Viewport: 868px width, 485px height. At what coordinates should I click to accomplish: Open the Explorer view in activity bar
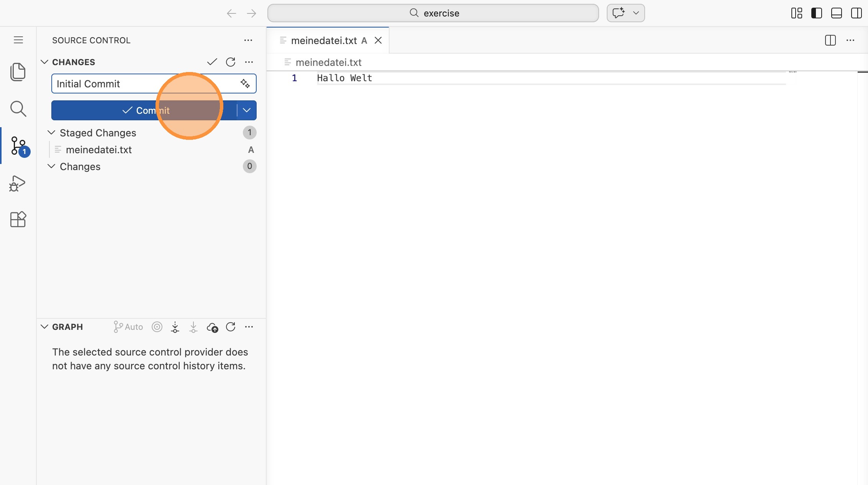point(18,72)
